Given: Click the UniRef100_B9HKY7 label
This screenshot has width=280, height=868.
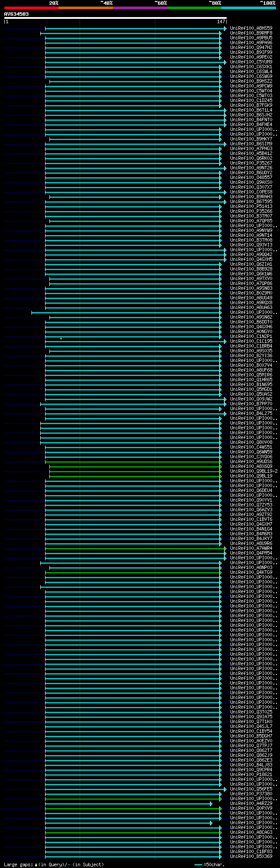Looking at the screenshot, I should pyautogui.click(x=251, y=139).
